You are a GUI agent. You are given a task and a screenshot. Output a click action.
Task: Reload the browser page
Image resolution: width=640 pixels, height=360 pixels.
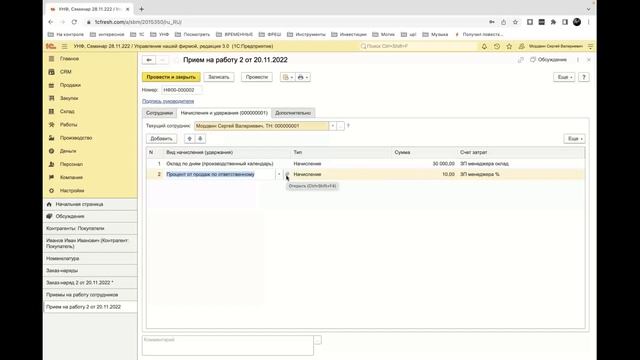point(74,22)
